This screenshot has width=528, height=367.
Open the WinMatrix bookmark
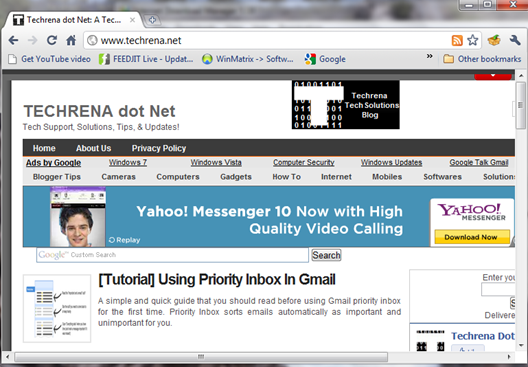(248, 59)
